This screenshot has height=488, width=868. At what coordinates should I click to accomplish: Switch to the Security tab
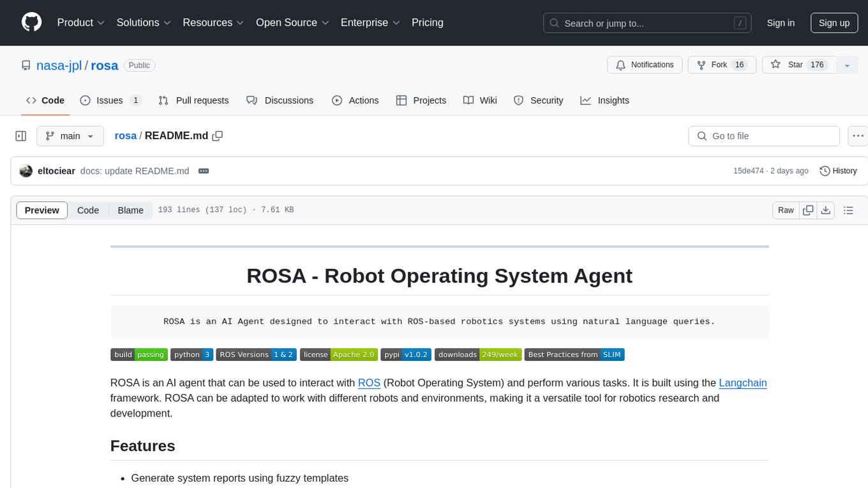(539, 100)
